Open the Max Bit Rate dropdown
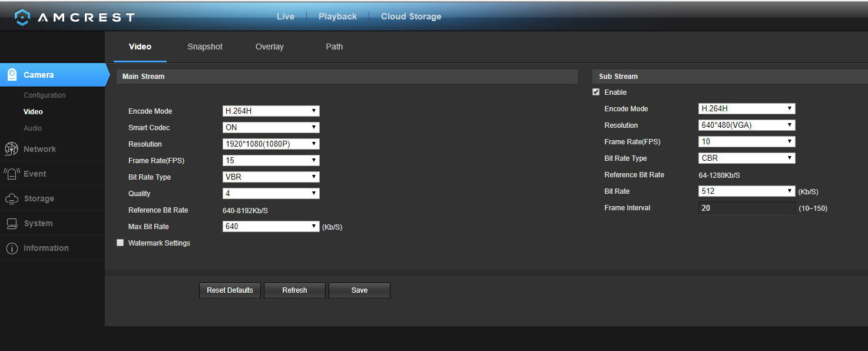The height and width of the screenshot is (351, 868). 271,226
